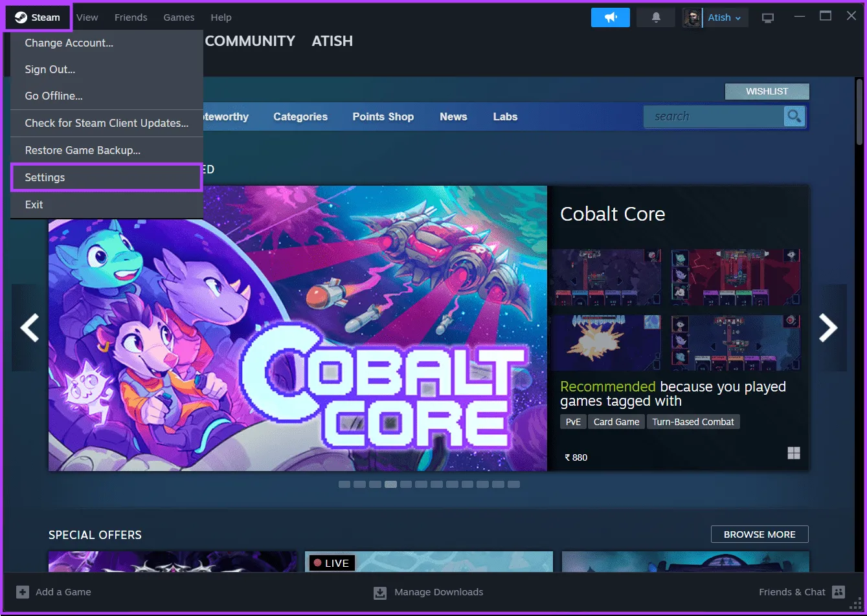
Task: Expand the Atish account dropdown
Action: 724,17
